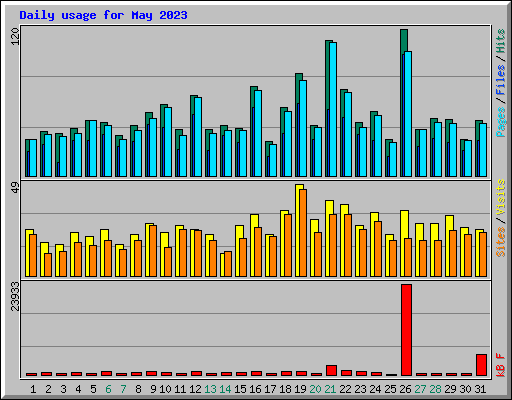512x400 pixels.
Task: Click day label "26" on the x-axis
Action: click(x=405, y=389)
